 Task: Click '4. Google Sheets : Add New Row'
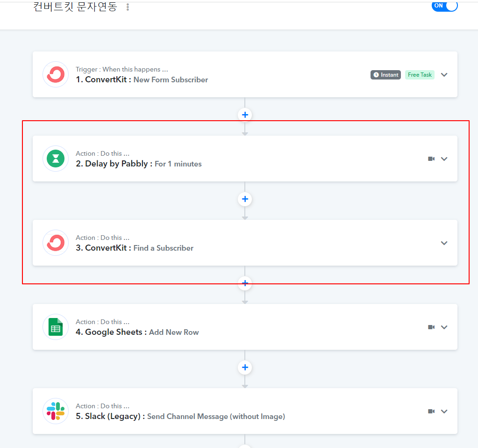coord(137,332)
